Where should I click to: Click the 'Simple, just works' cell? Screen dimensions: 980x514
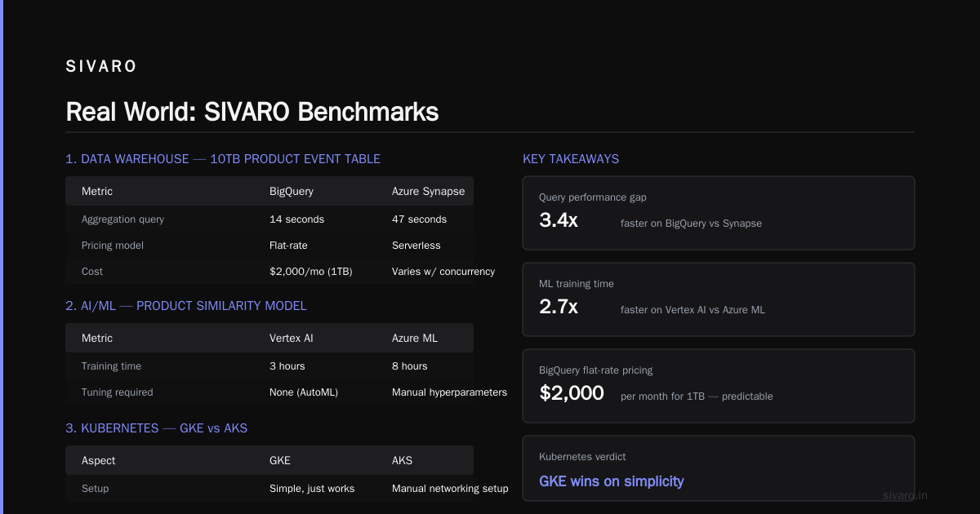coord(312,489)
